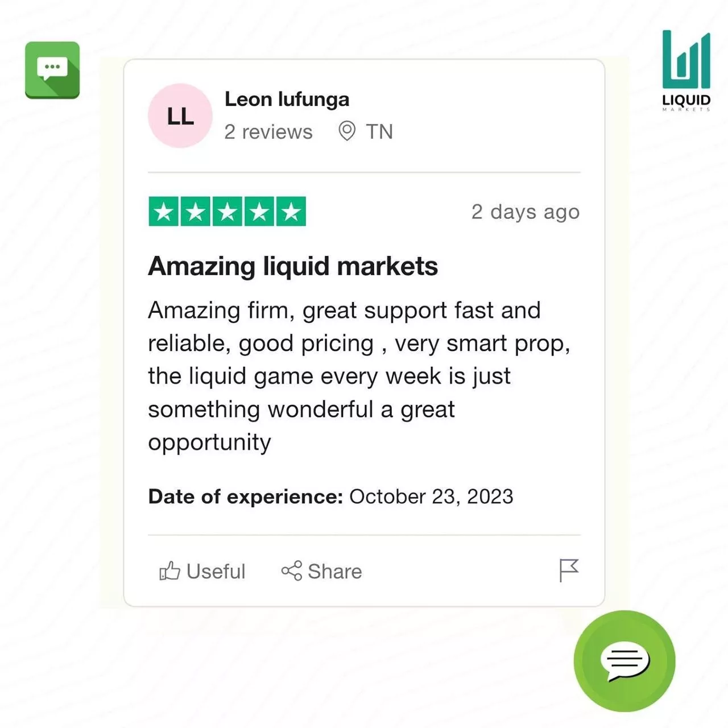Image resolution: width=728 pixels, height=728 pixels.
Task: Click the first green rating star
Action: pos(164,212)
